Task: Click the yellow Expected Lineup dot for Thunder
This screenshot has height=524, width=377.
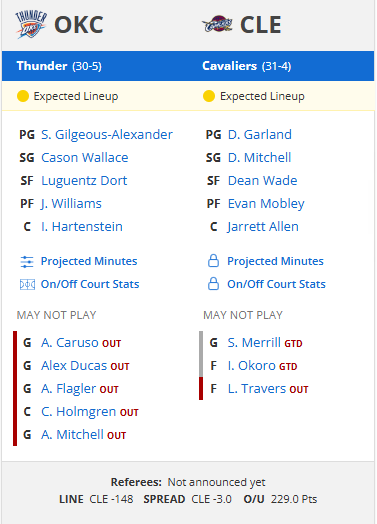Action: 23,96
